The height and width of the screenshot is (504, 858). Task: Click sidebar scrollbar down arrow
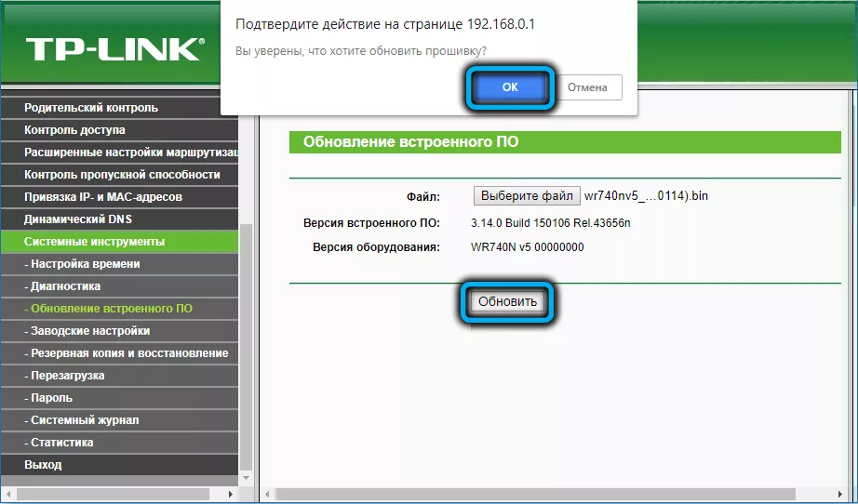[x=247, y=478]
